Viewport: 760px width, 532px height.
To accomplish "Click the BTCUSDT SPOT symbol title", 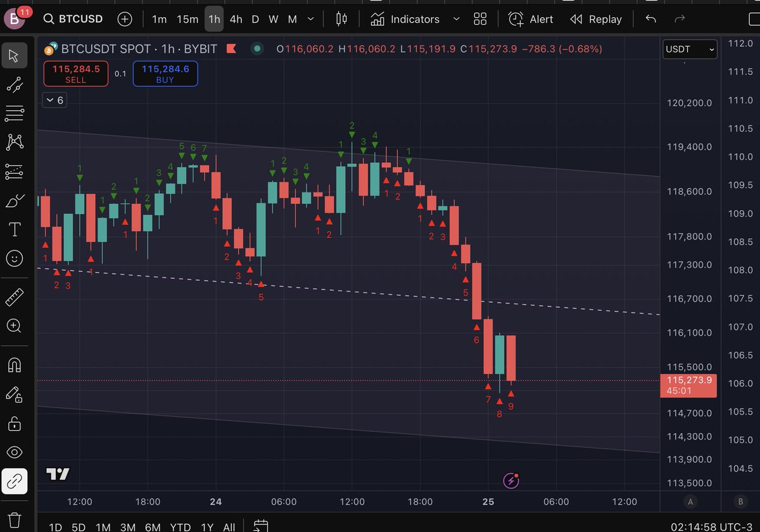I will tap(106, 48).
